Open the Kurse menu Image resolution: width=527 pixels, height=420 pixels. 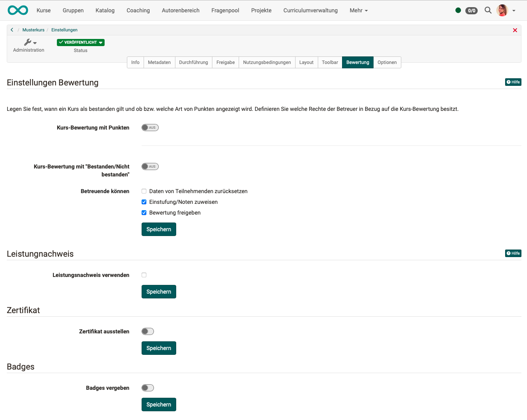click(x=43, y=10)
